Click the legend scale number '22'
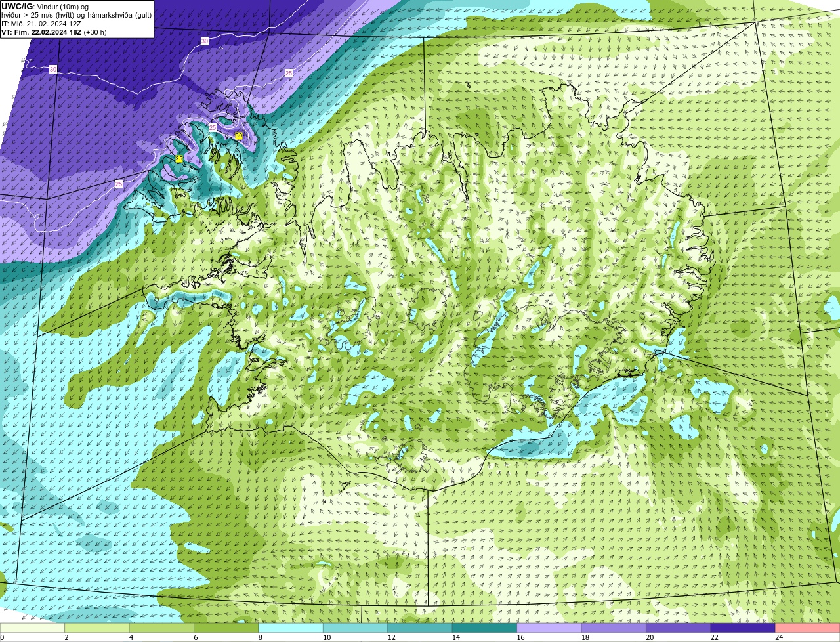This screenshot has width=840, height=642. (x=714, y=637)
